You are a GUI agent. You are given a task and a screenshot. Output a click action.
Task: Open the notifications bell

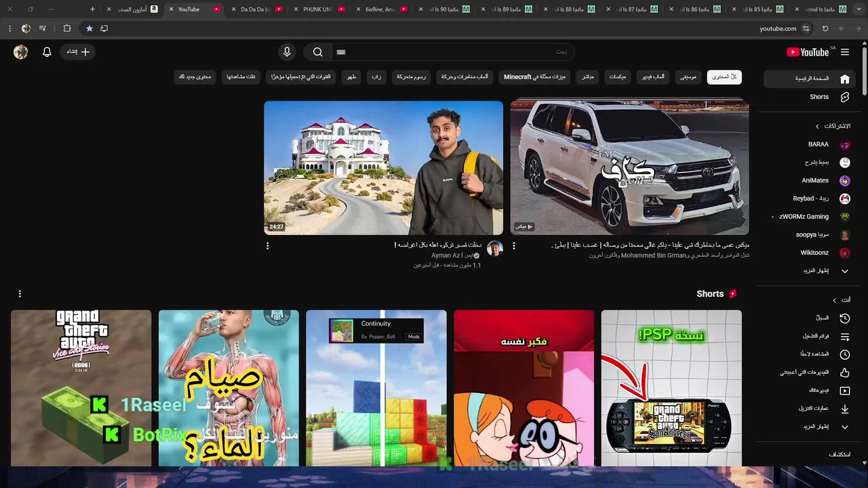pyautogui.click(x=47, y=52)
